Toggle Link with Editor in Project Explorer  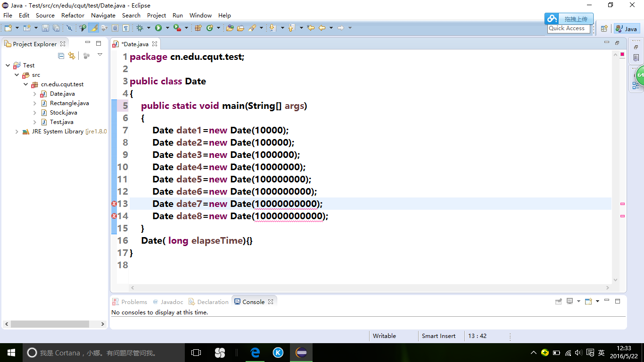tap(72, 56)
